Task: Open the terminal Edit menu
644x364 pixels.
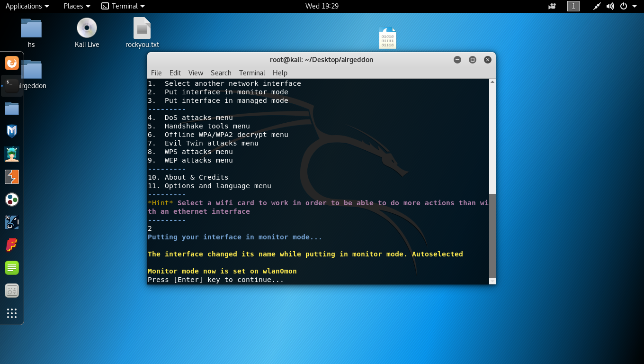Action: 175,73
